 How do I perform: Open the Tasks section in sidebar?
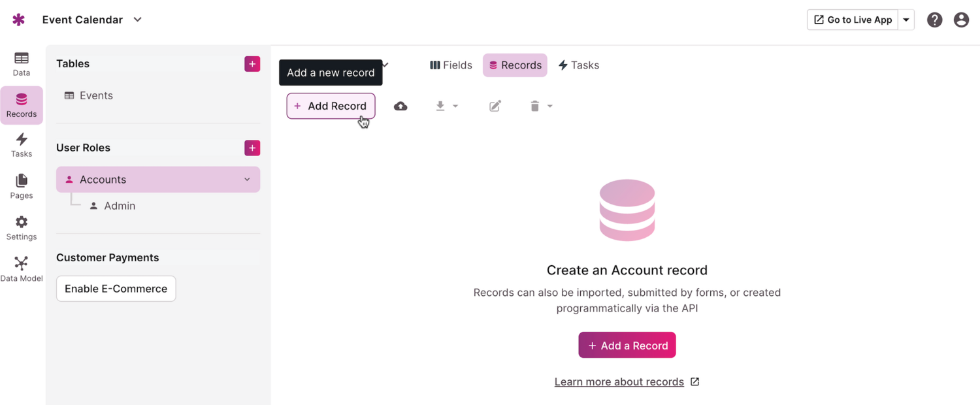pyautogui.click(x=22, y=145)
